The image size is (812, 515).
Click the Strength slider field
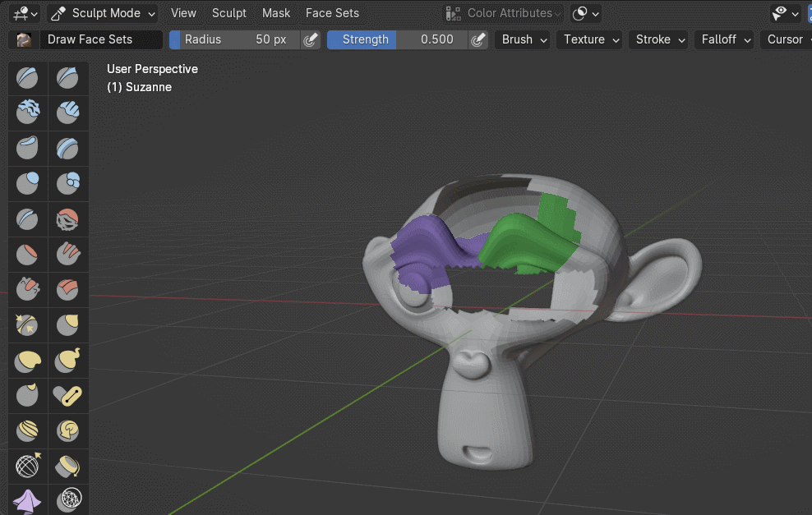[397, 40]
